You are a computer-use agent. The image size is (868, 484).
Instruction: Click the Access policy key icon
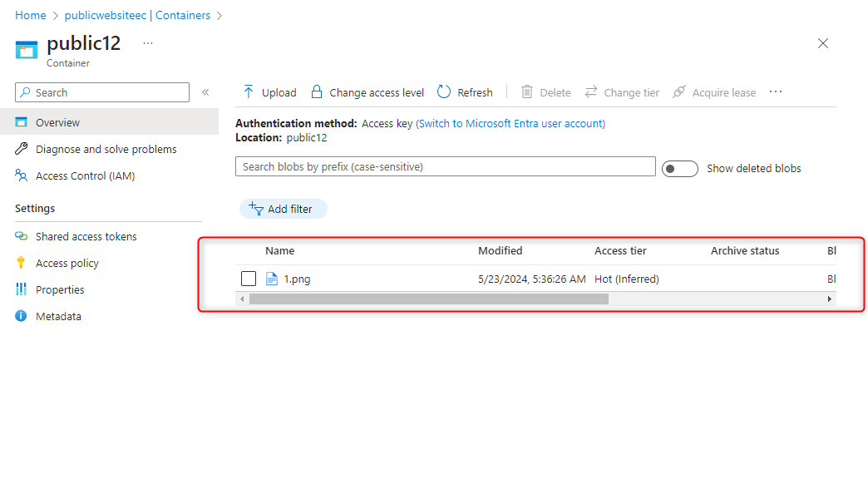coord(22,263)
